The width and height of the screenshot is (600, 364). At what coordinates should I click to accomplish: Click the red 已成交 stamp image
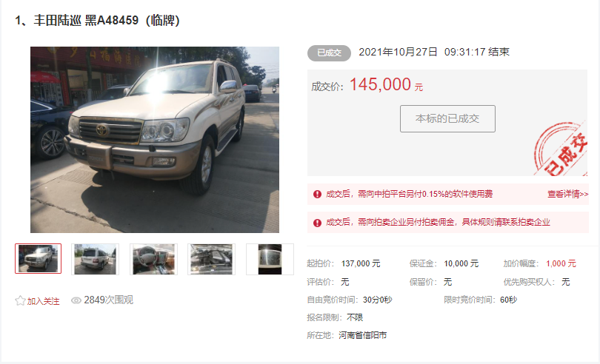(x=561, y=149)
